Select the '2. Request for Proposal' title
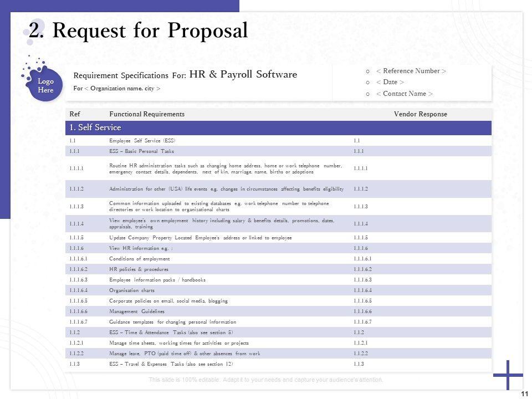This screenshot has height=399, width=532. coord(139,30)
